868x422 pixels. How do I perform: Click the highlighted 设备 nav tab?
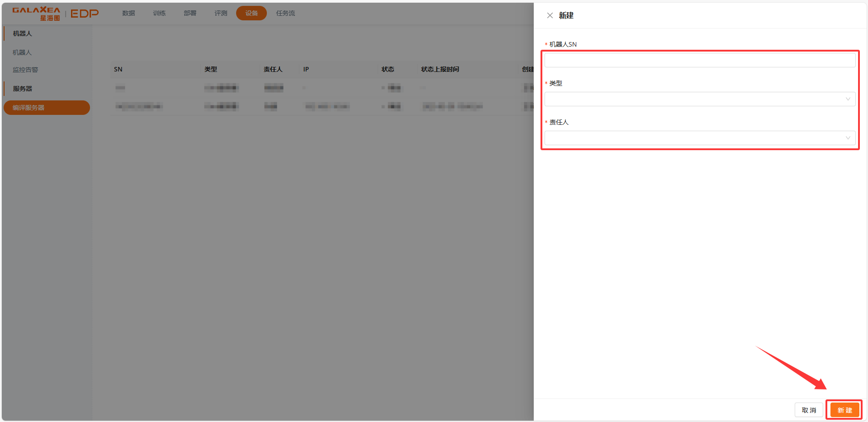point(251,13)
